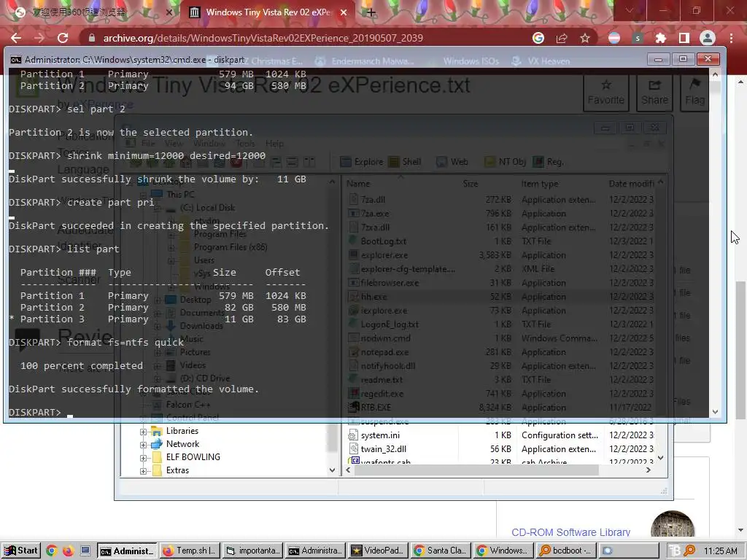Click the webpage scroll up arrow

coord(741,82)
